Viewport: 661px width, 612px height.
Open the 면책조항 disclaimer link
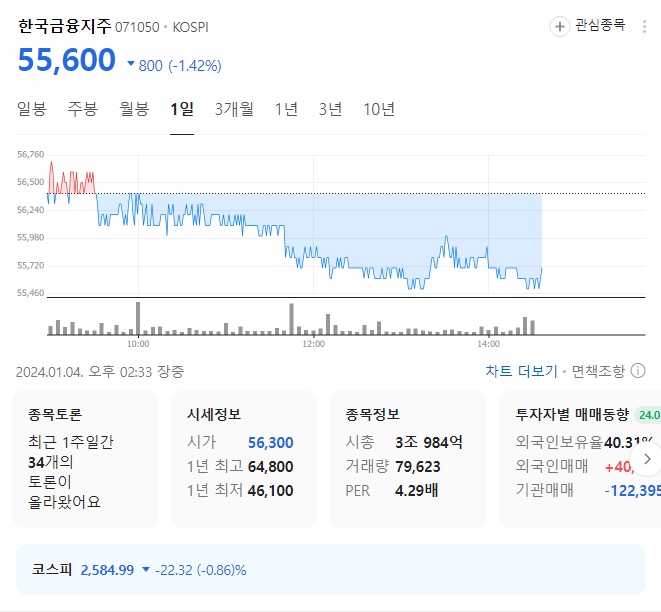point(598,371)
